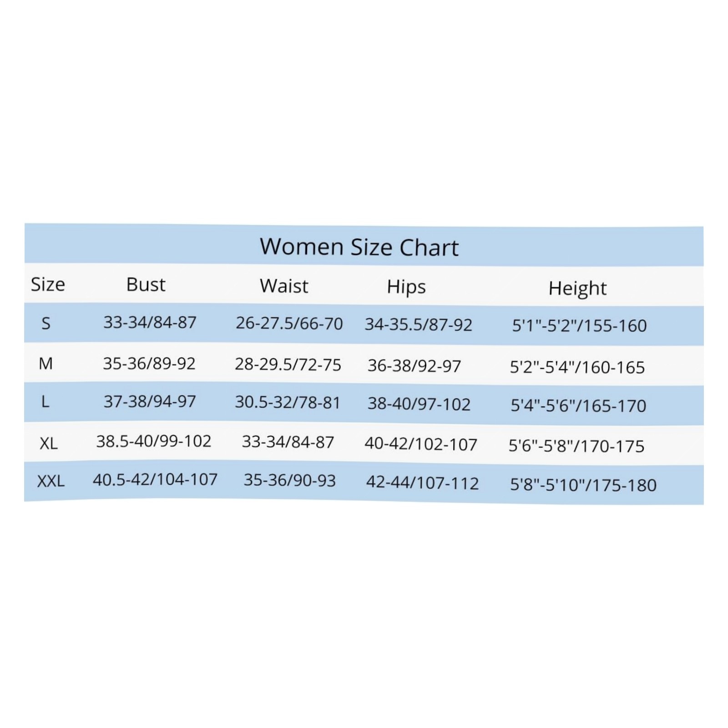
Task: Click the Height column header
Action: [x=577, y=288]
